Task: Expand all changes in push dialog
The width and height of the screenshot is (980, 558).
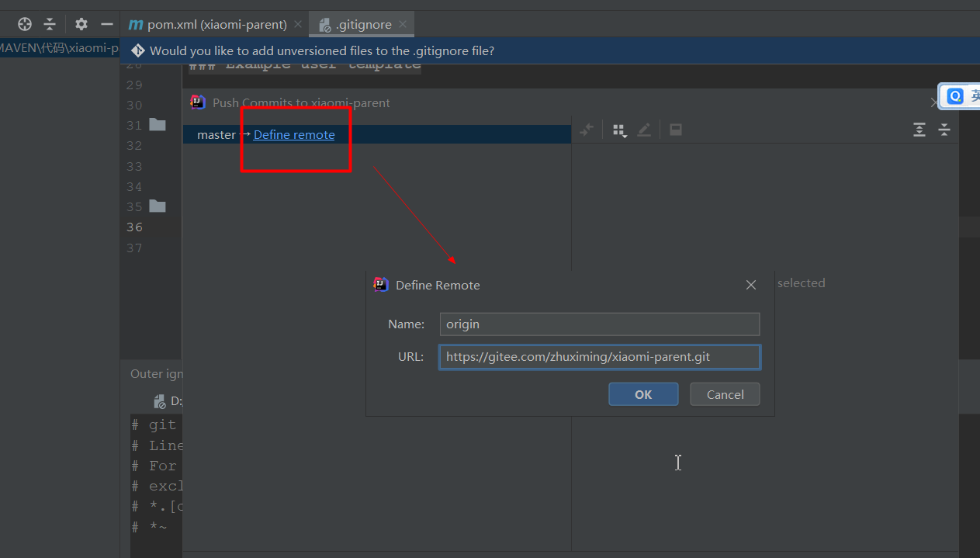Action: (919, 130)
